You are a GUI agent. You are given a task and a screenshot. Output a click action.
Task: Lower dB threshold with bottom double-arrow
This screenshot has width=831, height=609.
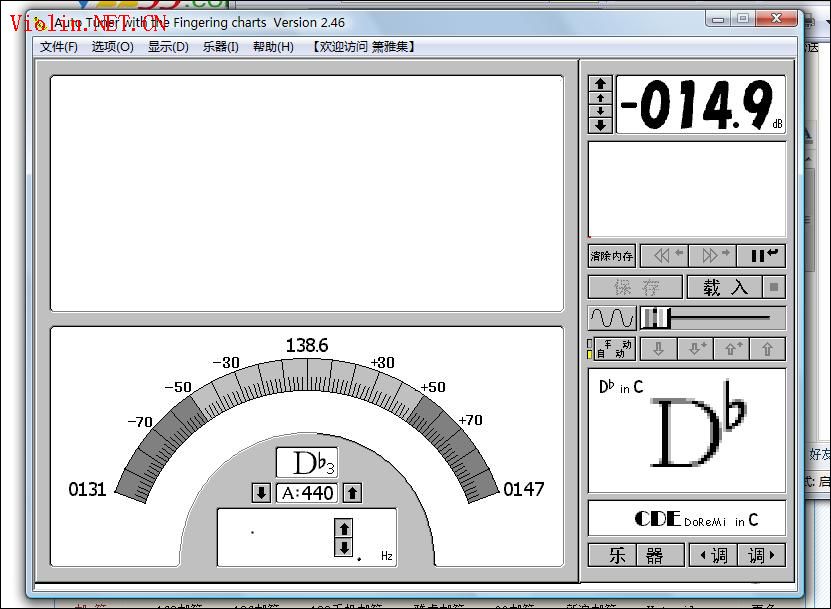[600, 125]
